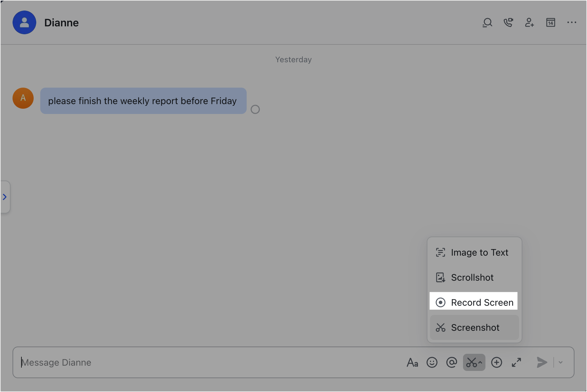This screenshot has height=392, width=587.
Task: Click the Message Dianne input field
Action: (x=132, y=362)
